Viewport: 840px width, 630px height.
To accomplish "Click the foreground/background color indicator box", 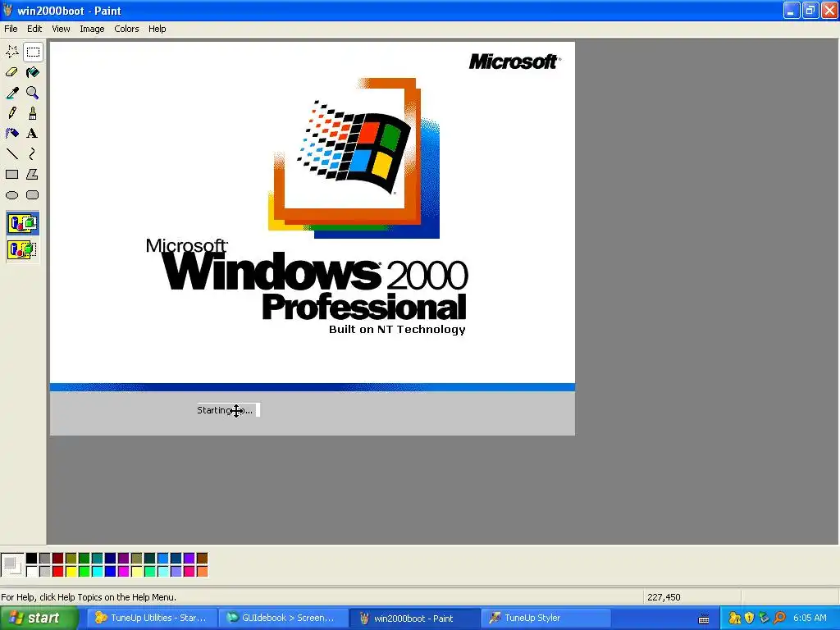I will (11, 565).
